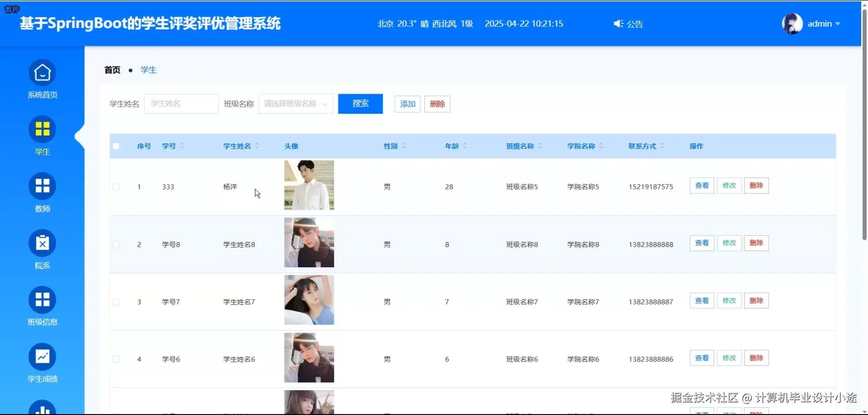Image resolution: width=868 pixels, height=415 pixels.
Task: Click 修改 for student 杨洋
Action: 729,186
